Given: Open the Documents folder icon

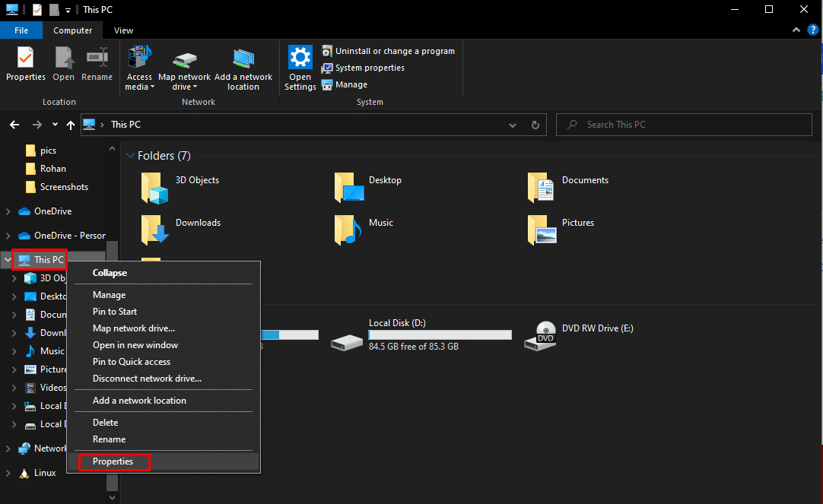Looking at the screenshot, I should (x=541, y=188).
